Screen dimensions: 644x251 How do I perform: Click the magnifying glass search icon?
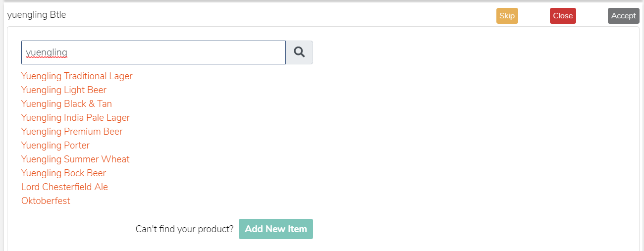(299, 52)
